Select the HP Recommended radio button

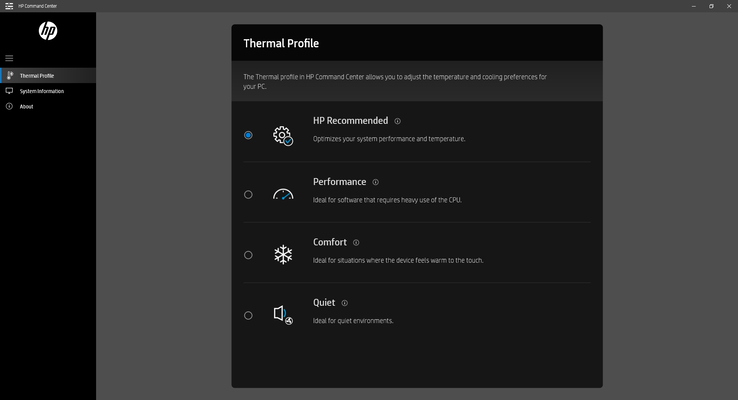pyautogui.click(x=248, y=135)
